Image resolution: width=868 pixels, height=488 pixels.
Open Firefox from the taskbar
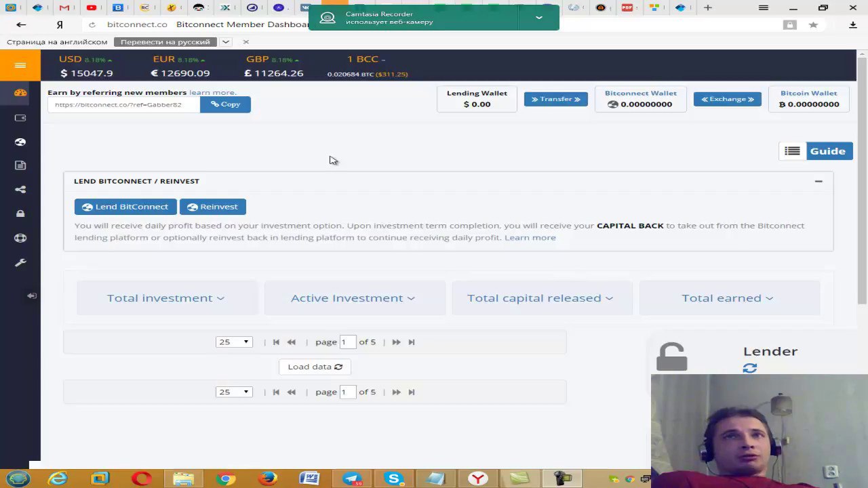pyautogui.click(x=268, y=479)
